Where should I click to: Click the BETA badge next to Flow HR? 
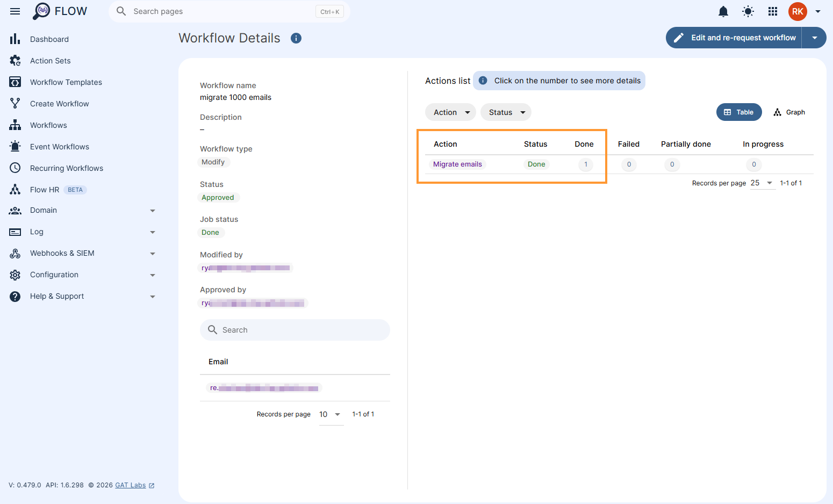75,190
